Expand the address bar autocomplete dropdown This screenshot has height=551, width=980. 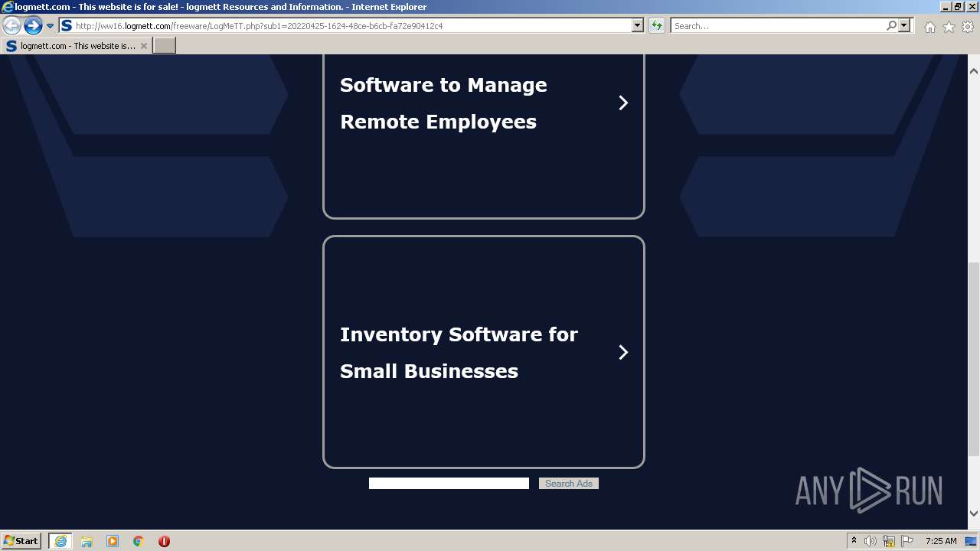[x=637, y=25]
